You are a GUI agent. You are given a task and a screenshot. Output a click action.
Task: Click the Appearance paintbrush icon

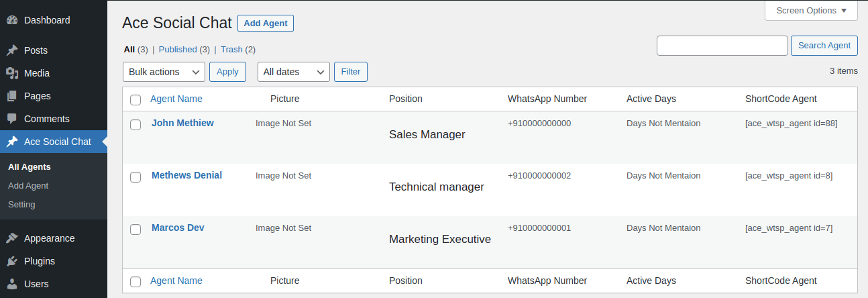point(12,238)
